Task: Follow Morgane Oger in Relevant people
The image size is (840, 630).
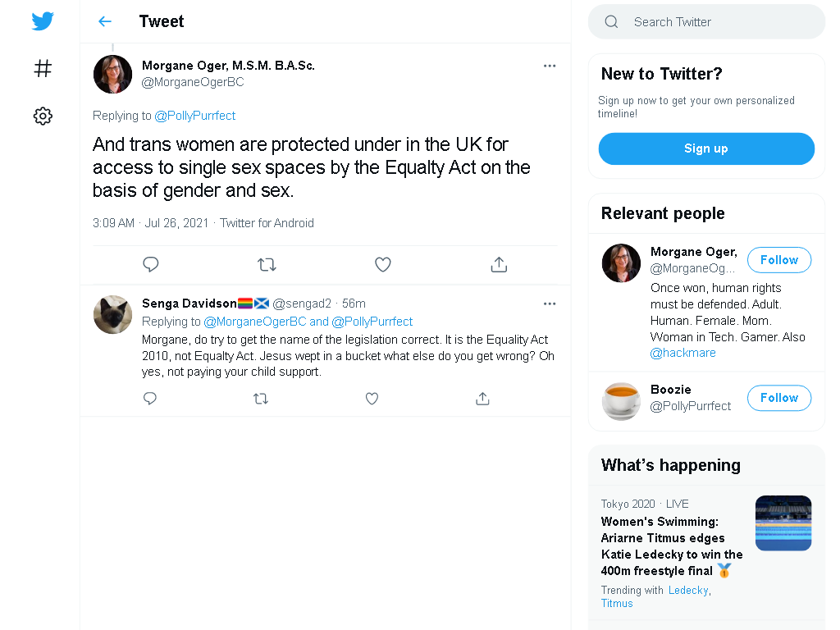Action: click(x=779, y=260)
